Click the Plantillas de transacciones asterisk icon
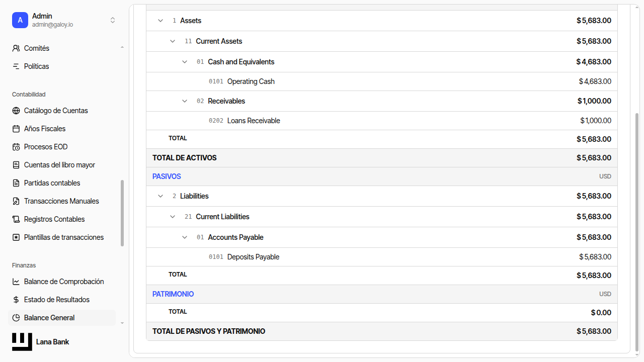The image size is (644, 362). click(16, 237)
